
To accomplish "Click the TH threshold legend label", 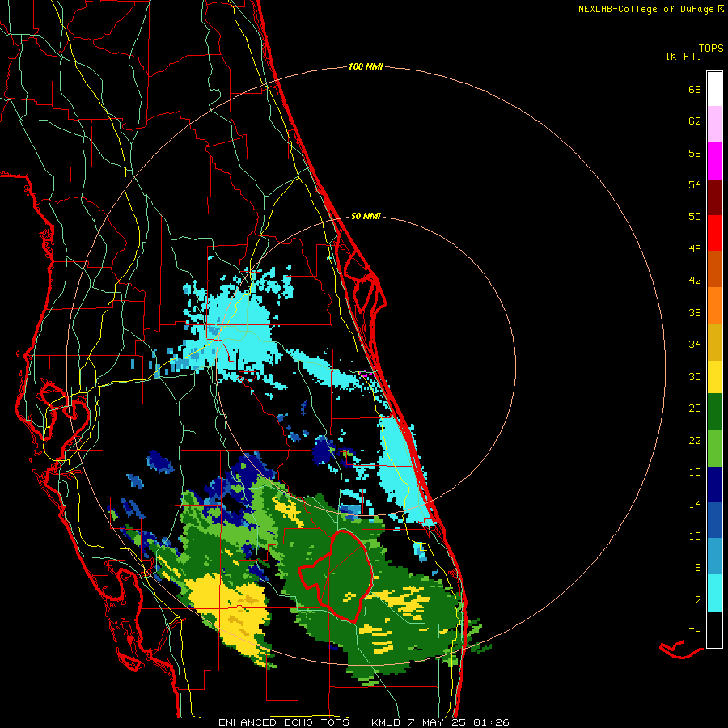I will click(x=695, y=632).
